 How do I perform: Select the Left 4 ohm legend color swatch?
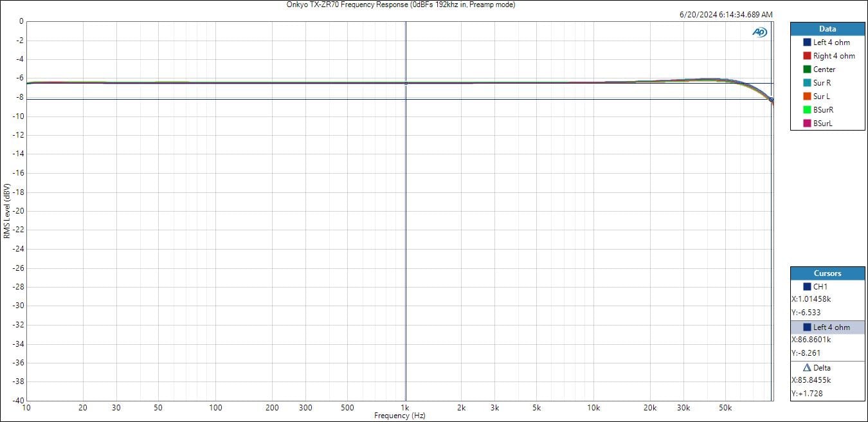[x=807, y=42]
